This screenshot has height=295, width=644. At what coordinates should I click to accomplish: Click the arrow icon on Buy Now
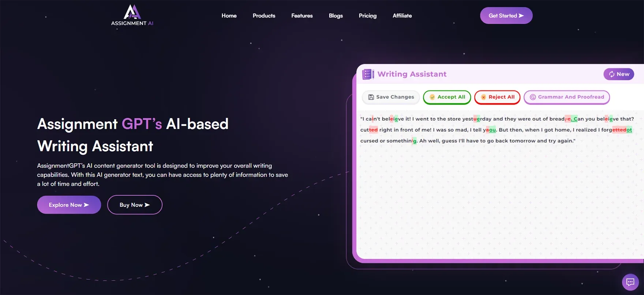147,205
